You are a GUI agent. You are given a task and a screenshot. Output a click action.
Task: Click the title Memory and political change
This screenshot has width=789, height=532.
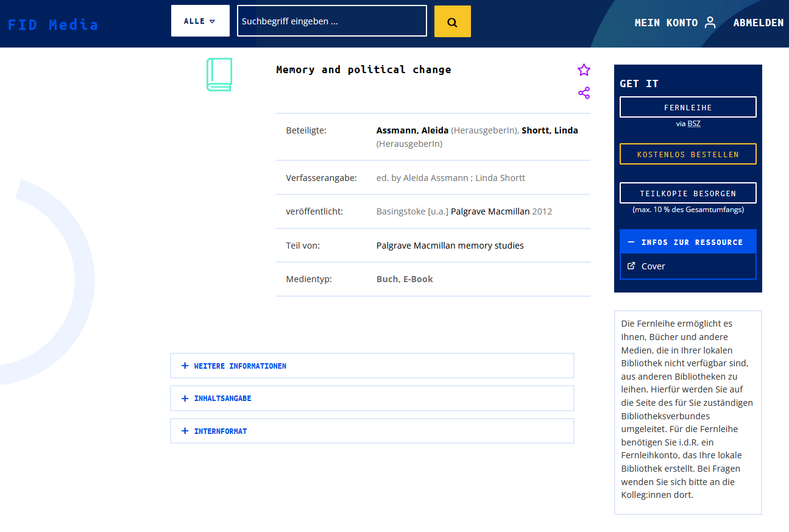point(364,69)
